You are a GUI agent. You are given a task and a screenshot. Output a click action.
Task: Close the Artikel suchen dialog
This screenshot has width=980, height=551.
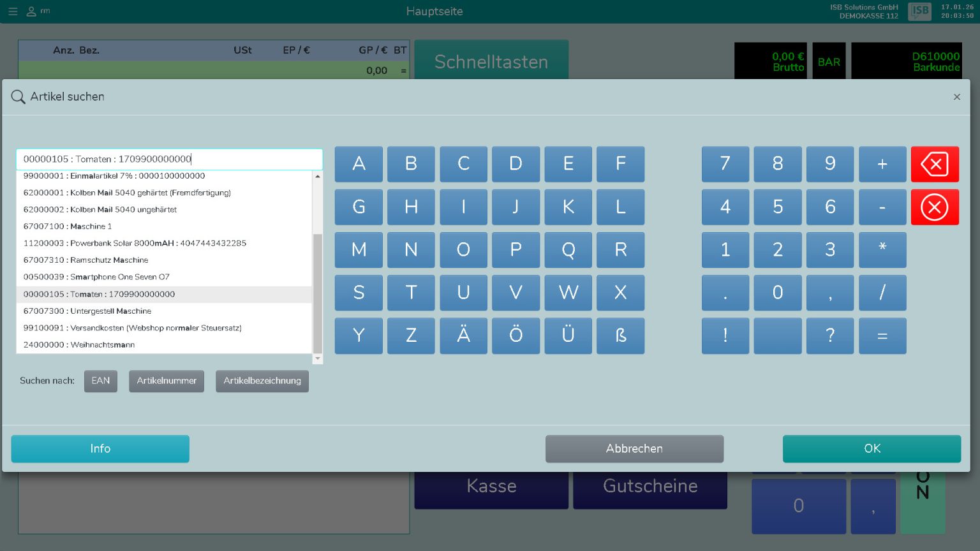(x=956, y=97)
